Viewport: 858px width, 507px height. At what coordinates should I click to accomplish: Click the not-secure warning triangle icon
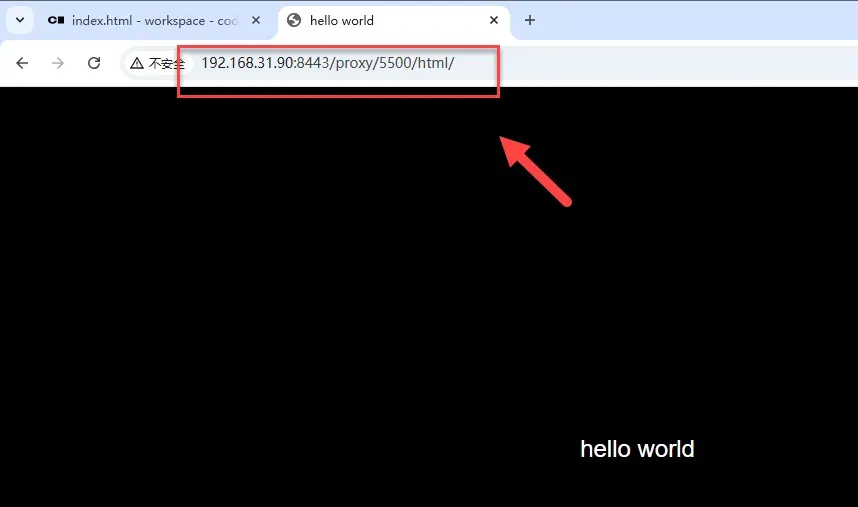137,63
